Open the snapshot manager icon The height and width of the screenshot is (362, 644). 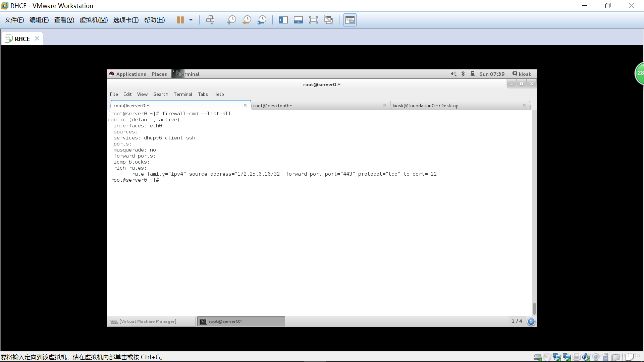tap(262, 20)
